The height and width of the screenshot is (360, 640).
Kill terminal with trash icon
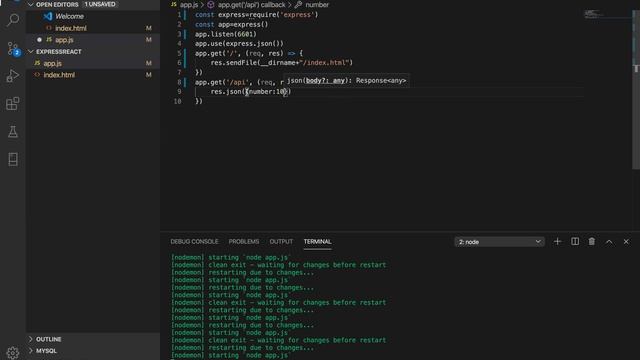[591, 242]
